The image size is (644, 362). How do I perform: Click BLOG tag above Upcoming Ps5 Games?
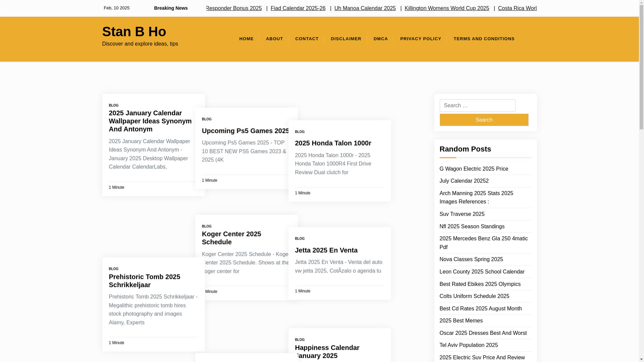[x=207, y=119]
